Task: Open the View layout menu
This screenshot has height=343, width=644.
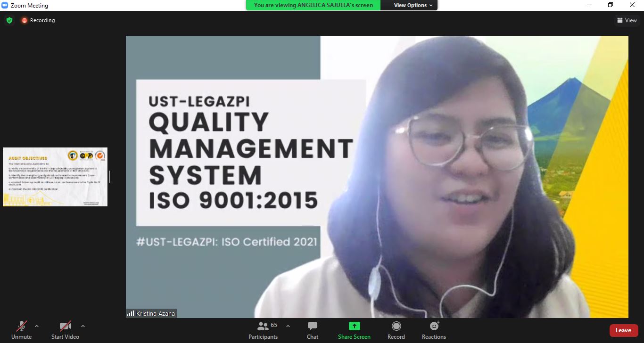Action: pos(627,20)
